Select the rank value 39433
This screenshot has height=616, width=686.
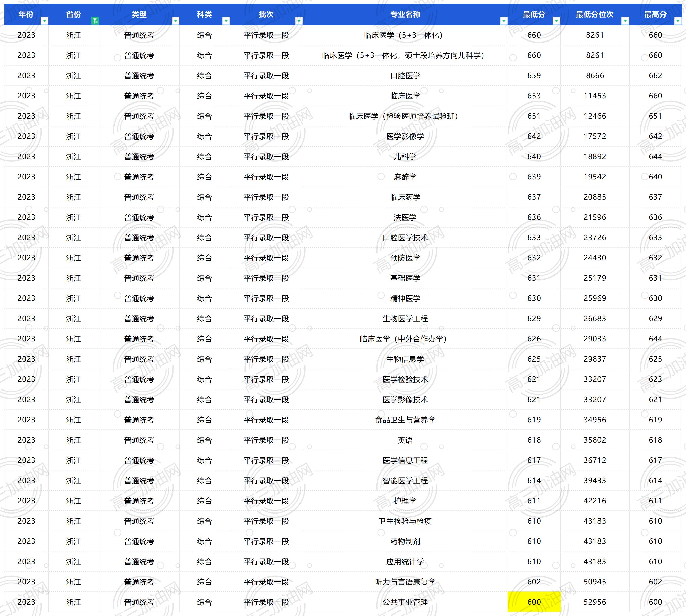pyautogui.click(x=595, y=481)
